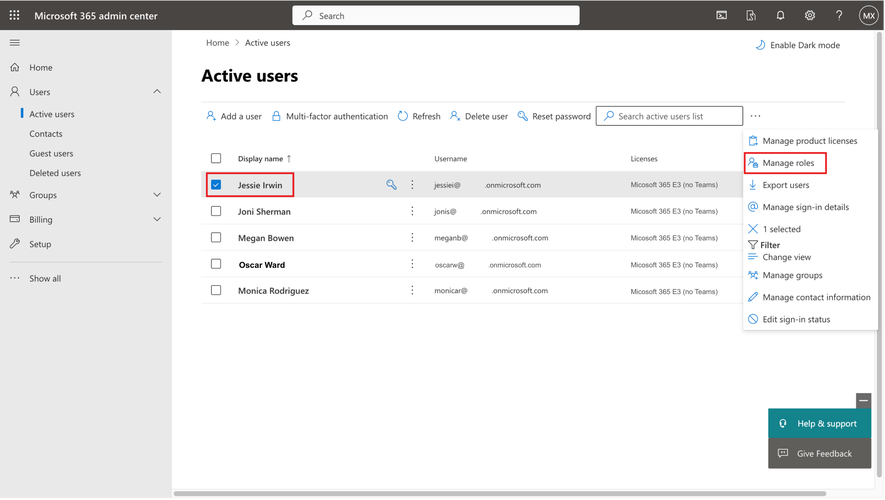The image size is (885, 500).
Task: Collapse the Users section chevron
Action: (157, 91)
